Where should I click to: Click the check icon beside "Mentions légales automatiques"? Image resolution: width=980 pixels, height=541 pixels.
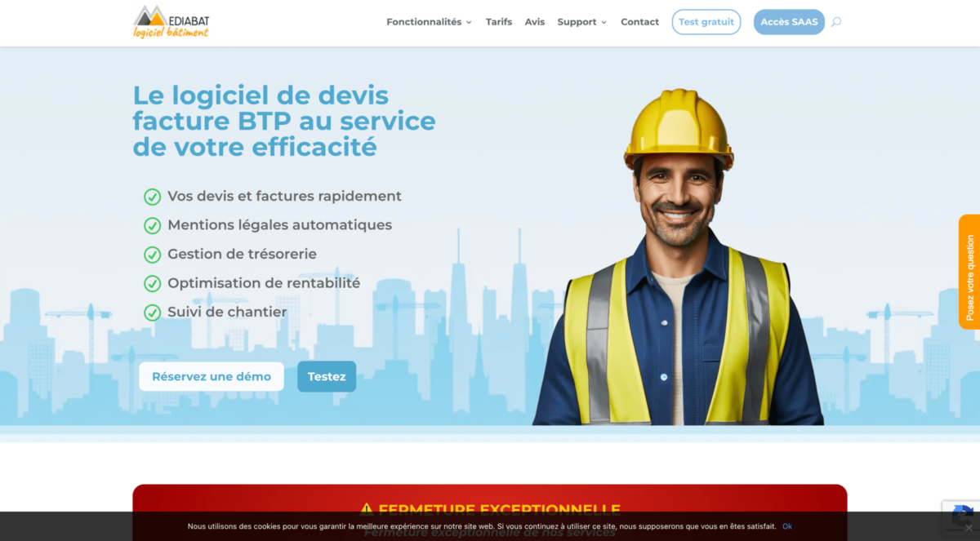[x=153, y=225]
